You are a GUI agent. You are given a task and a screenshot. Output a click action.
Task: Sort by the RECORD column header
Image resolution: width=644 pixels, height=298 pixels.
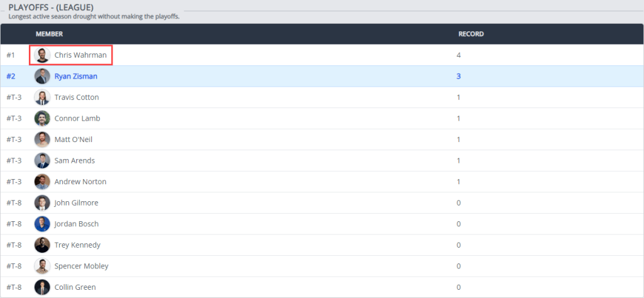pyautogui.click(x=470, y=34)
